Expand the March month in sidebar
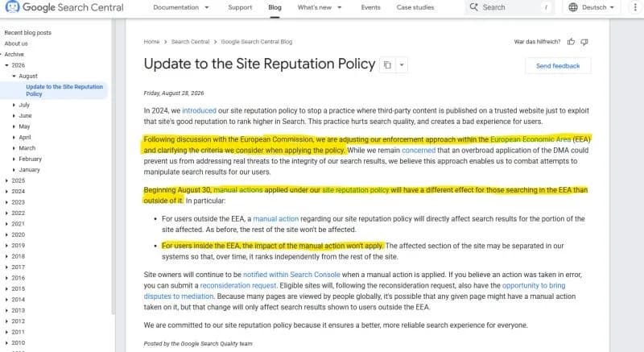The image size is (644, 352). click(14, 148)
